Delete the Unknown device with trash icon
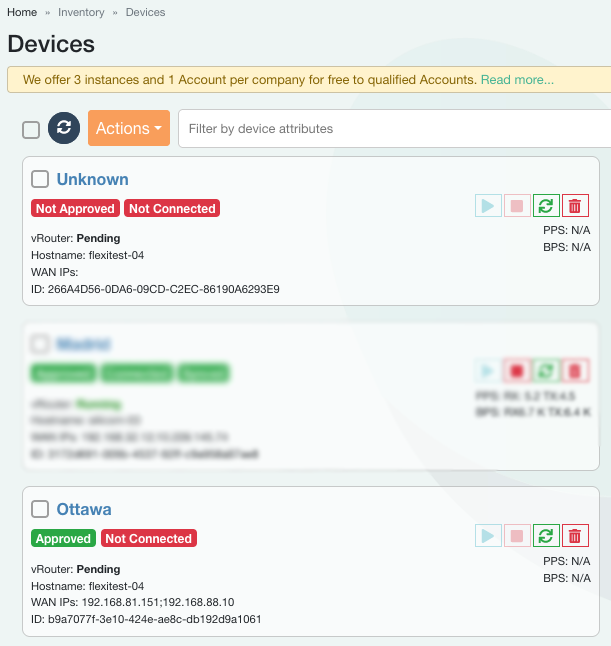611x646 pixels. click(x=575, y=206)
